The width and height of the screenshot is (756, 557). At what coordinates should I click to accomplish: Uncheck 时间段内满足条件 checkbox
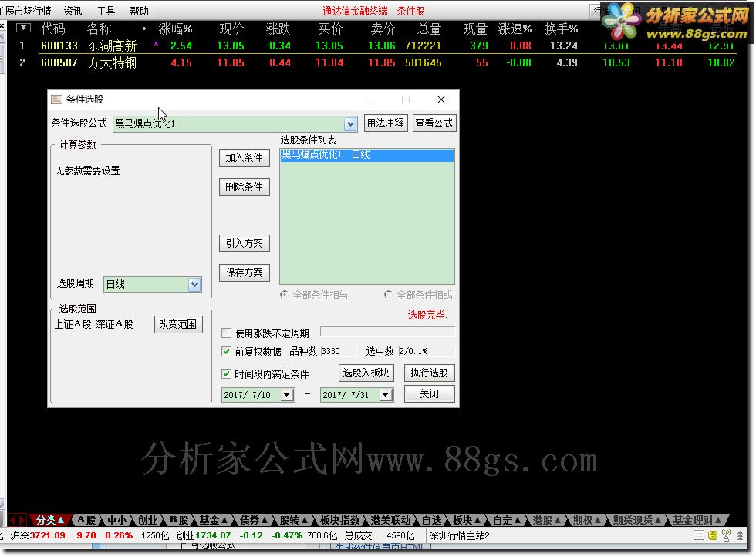[226, 373]
